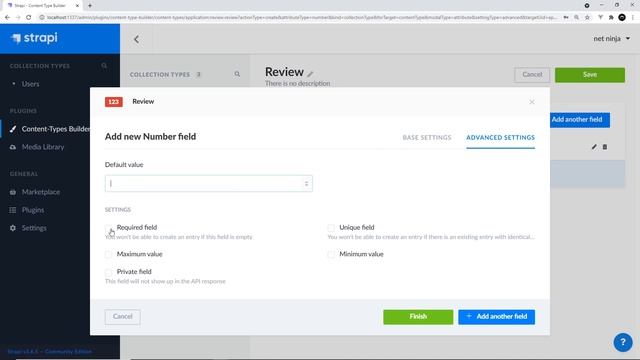Click the green Save button

pyautogui.click(x=590, y=75)
